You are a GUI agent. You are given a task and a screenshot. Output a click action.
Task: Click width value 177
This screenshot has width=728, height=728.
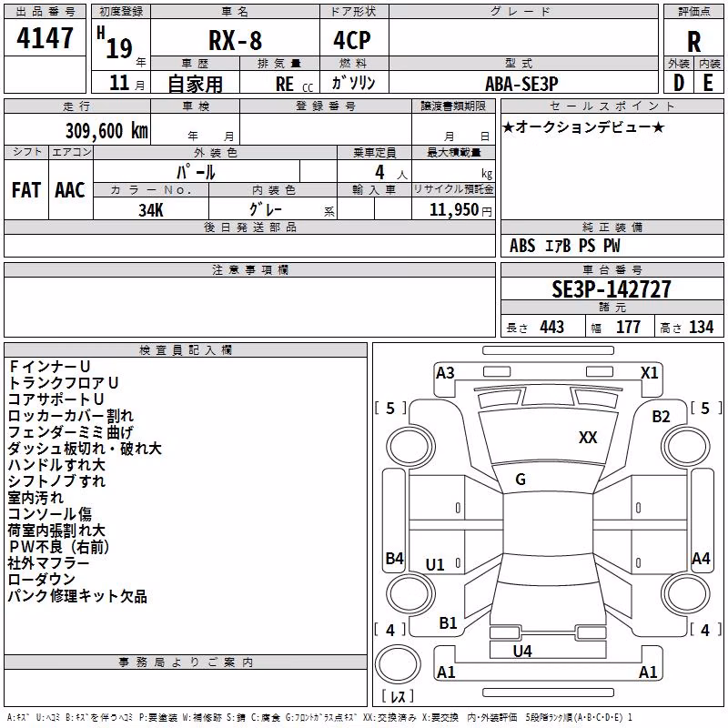(x=628, y=328)
